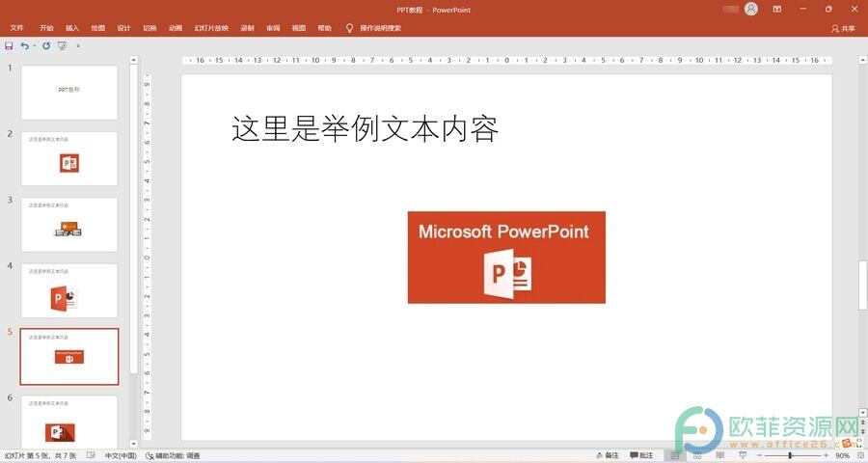Select slide 1 thumbnail titled PPT教程

[69, 93]
